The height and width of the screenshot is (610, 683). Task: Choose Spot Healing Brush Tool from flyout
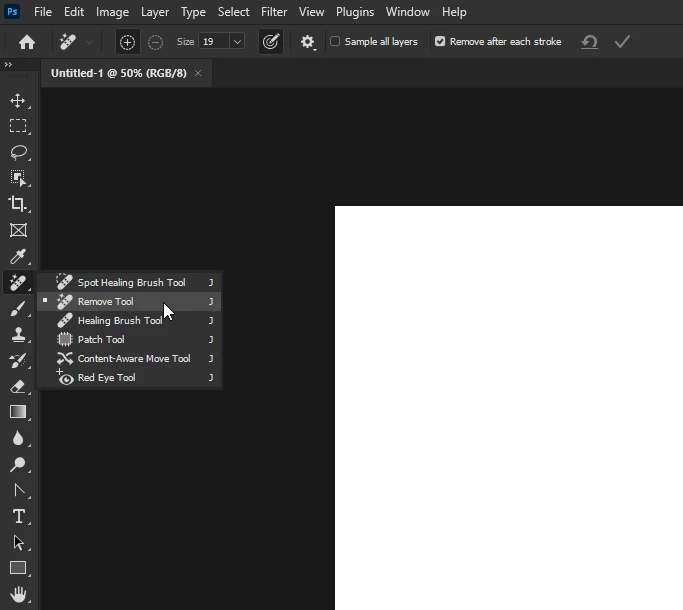tap(129, 282)
